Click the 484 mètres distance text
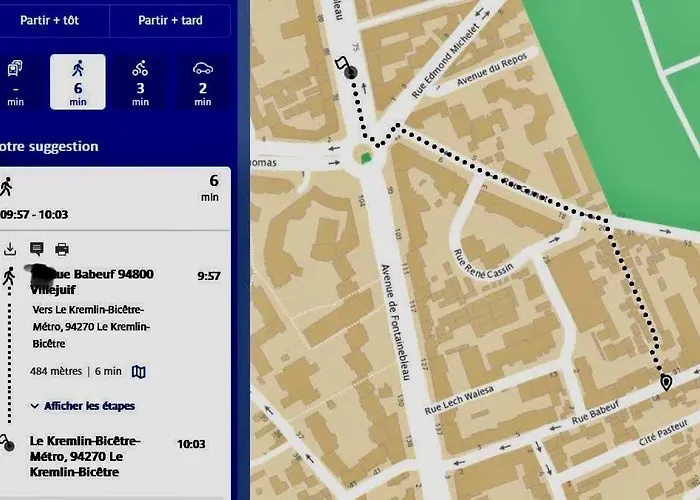 click(x=56, y=371)
